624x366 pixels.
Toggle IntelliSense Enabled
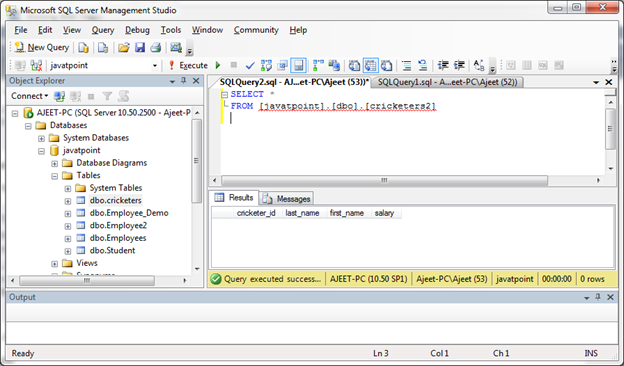pyautogui.click(x=298, y=65)
